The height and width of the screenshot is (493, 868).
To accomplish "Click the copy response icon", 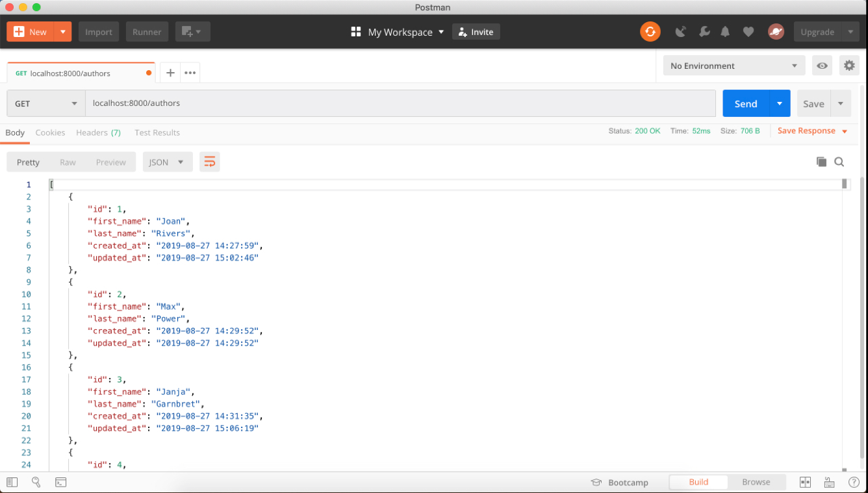I will [x=821, y=161].
